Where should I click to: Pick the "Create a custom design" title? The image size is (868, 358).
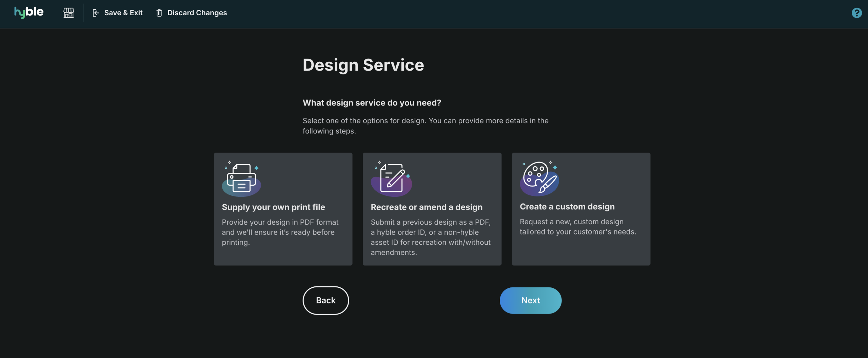click(567, 207)
